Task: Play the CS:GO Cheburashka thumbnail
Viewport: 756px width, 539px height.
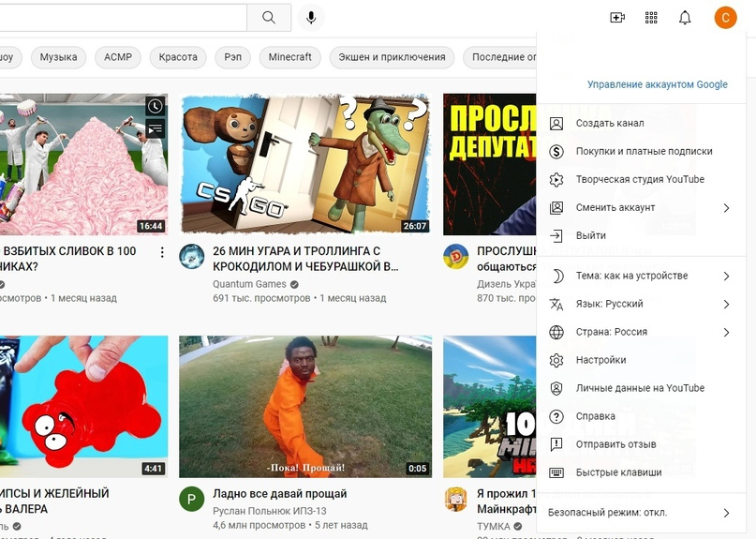Action: (305, 165)
